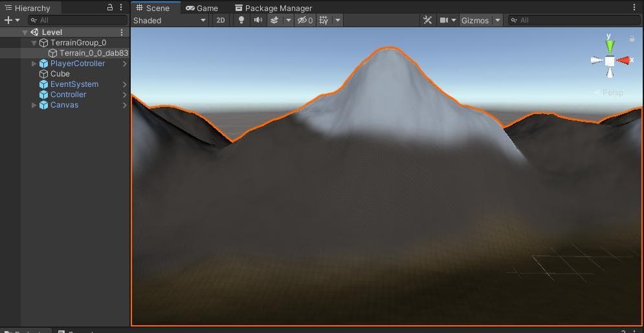Click the scene view search field
The width and height of the screenshot is (644, 333).
pos(574,20)
